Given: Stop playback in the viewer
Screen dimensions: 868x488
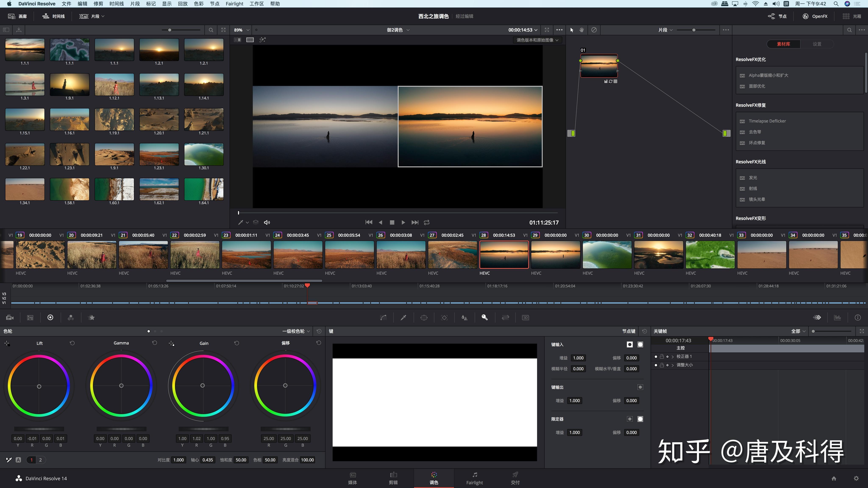Looking at the screenshot, I should [392, 223].
